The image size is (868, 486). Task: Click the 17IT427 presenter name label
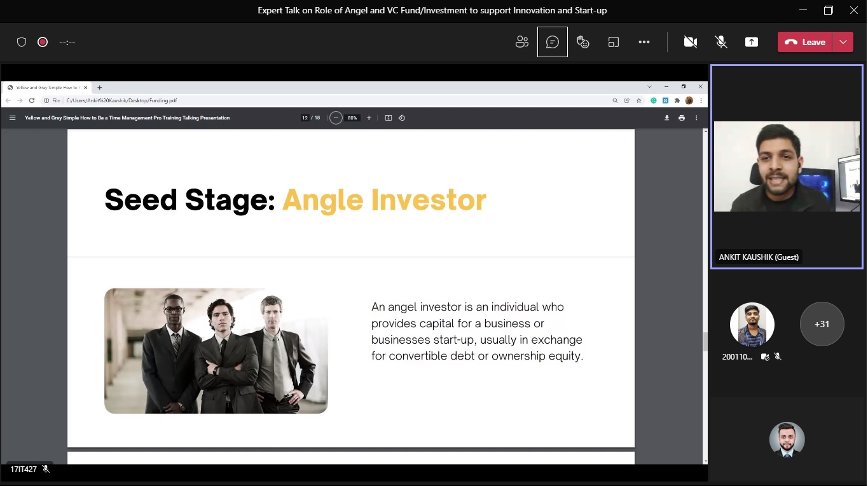click(23, 469)
